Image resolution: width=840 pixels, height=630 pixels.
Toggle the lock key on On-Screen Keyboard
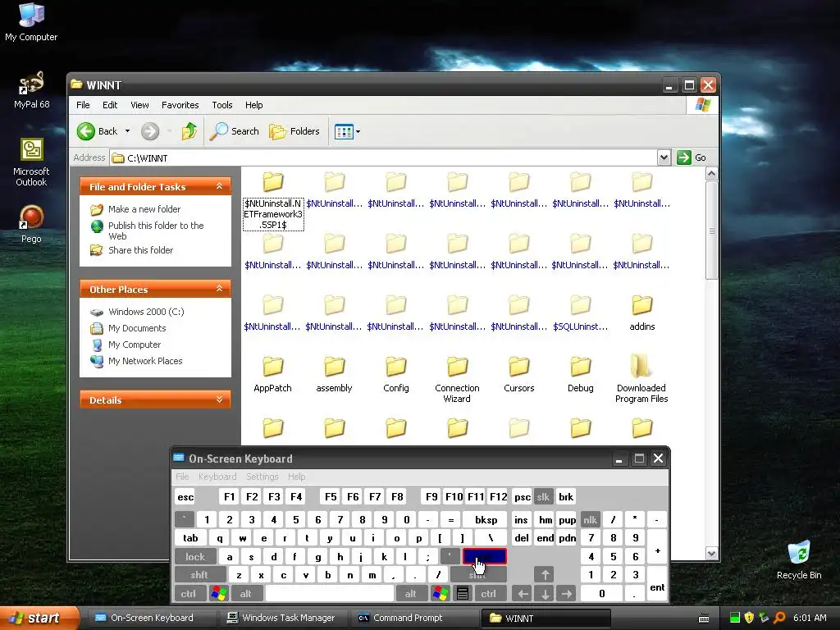195,557
